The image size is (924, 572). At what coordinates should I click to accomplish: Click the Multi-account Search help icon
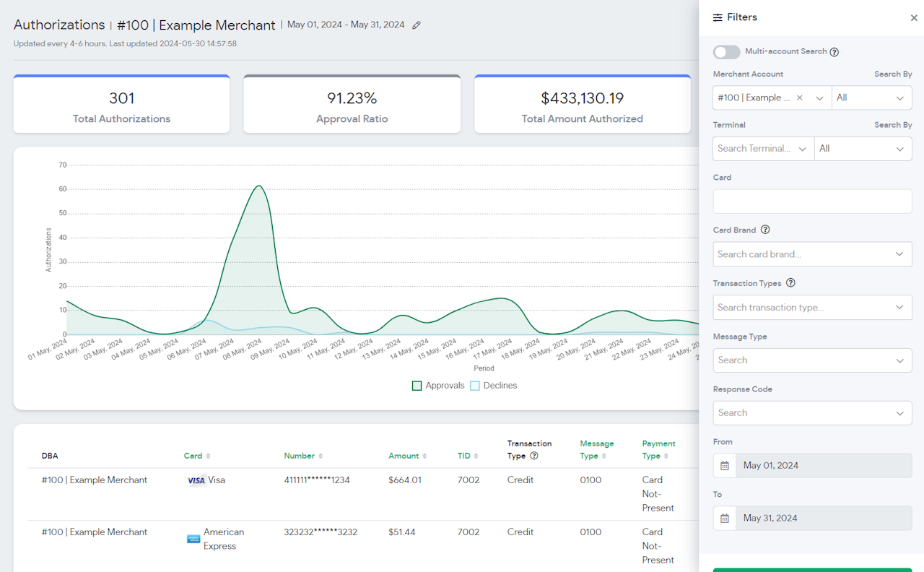[x=834, y=52]
